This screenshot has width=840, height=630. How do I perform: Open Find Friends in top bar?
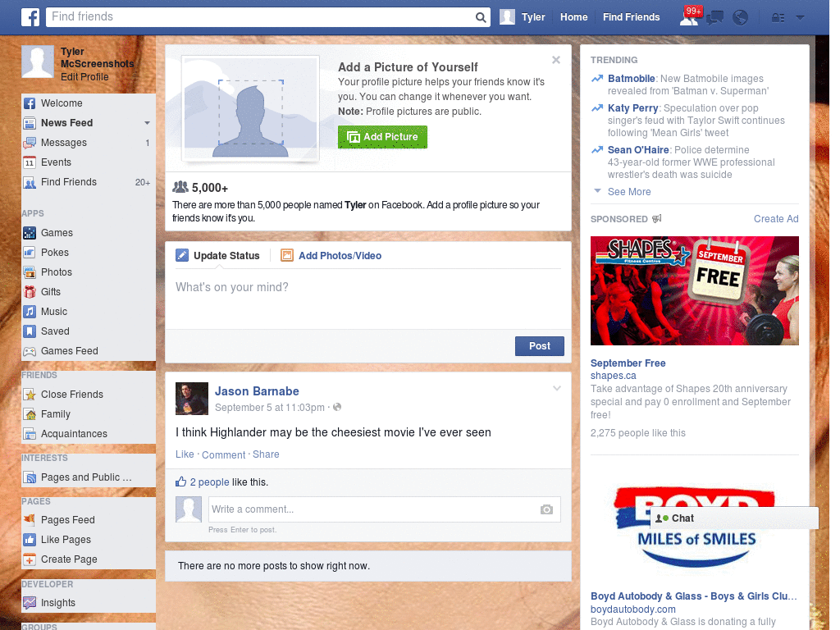click(631, 17)
